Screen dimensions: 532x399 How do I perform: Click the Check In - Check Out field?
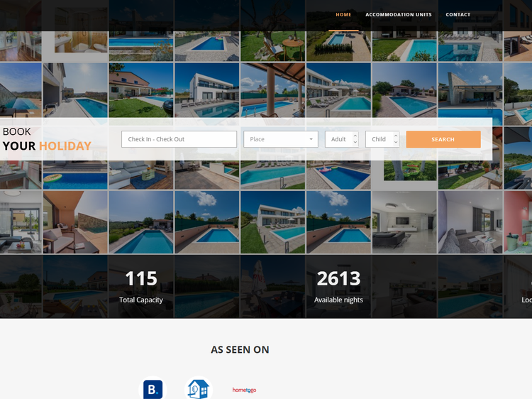point(179,139)
